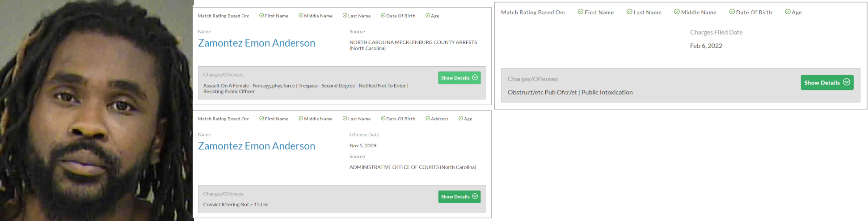Screen dimensions: 868x221
Task: Click the Administrative Office of Courts source text
Action: pos(412,167)
